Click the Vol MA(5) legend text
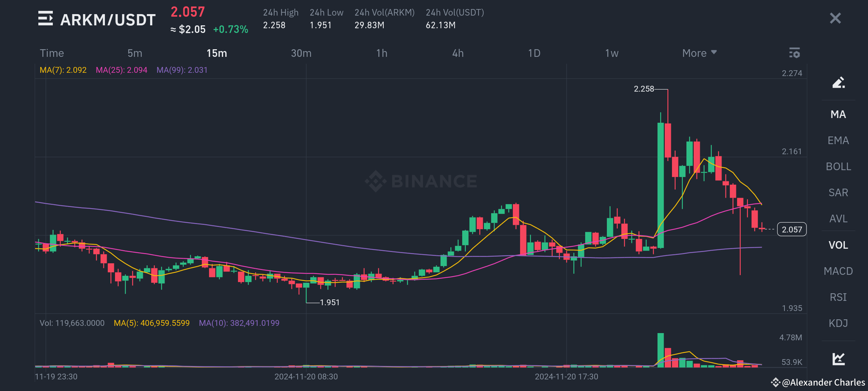Viewport: 868px width, 391px height. (x=151, y=323)
